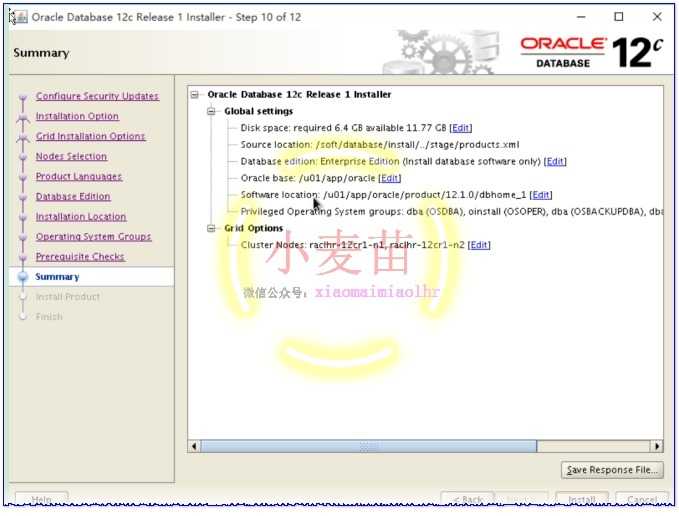
Task: Minimize the installer window
Action: click(x=581, y=17)
